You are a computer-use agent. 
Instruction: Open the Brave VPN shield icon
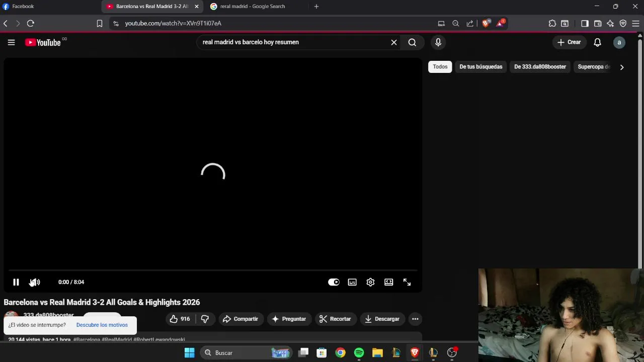[623, 23]
